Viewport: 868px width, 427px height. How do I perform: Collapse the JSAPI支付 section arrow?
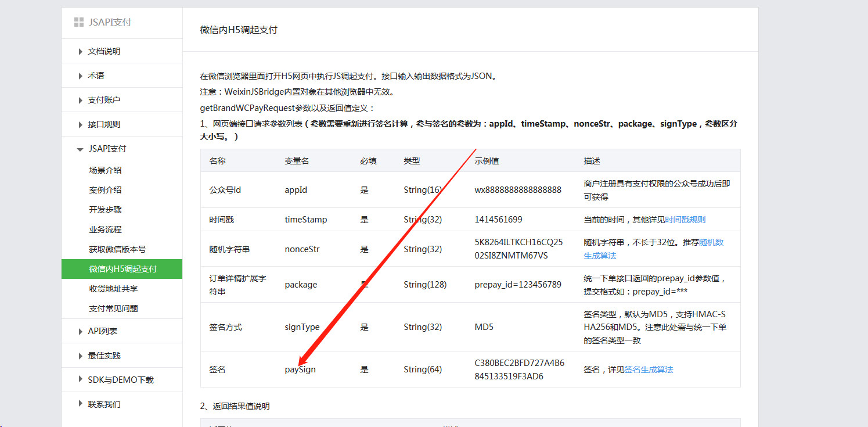click(x=80, y=149)
